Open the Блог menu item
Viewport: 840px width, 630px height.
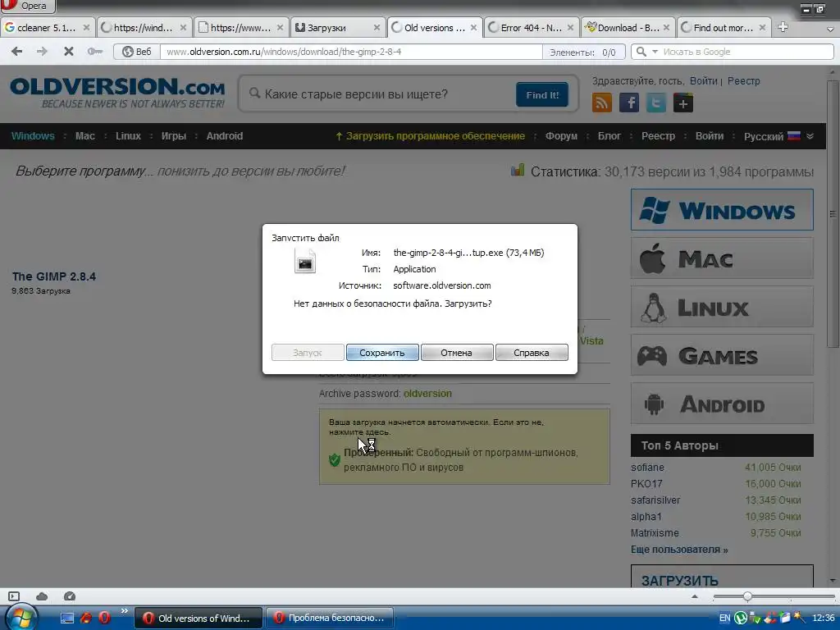609,136
